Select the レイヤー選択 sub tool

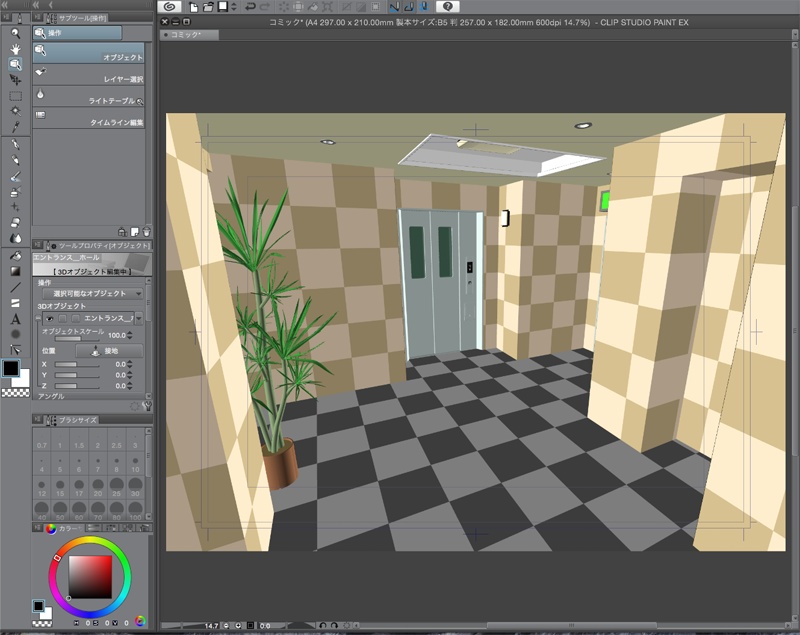click(x=88, y=74)
